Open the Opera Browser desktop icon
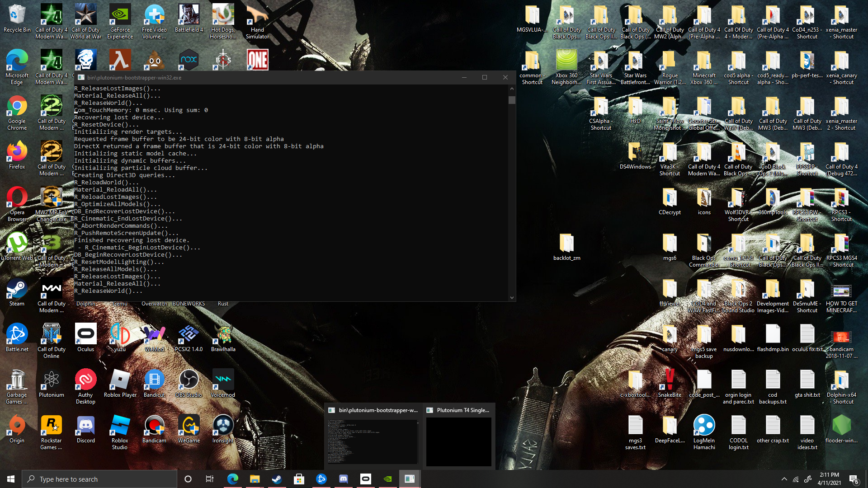868x488 pixels. click(x=17, y=204)
